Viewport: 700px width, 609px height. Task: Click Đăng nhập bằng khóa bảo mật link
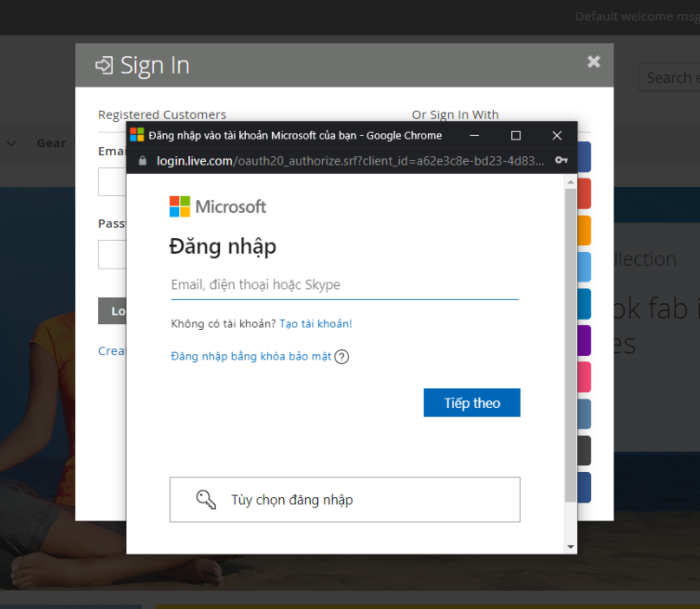tap(251, 356)
